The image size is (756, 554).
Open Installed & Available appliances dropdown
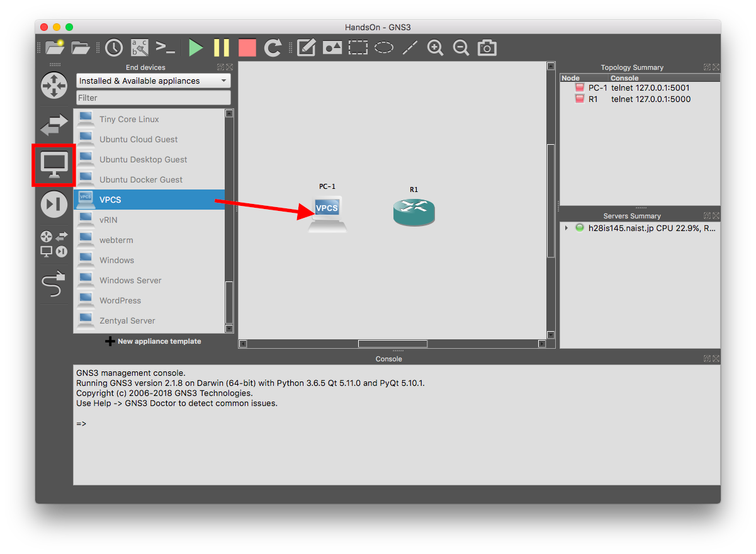154,81
